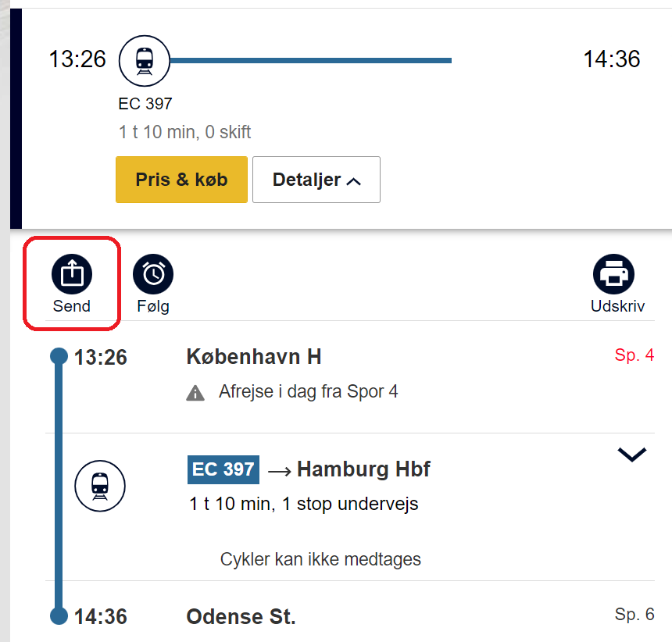Open the Sp. 6 platform link

(635, 615)
